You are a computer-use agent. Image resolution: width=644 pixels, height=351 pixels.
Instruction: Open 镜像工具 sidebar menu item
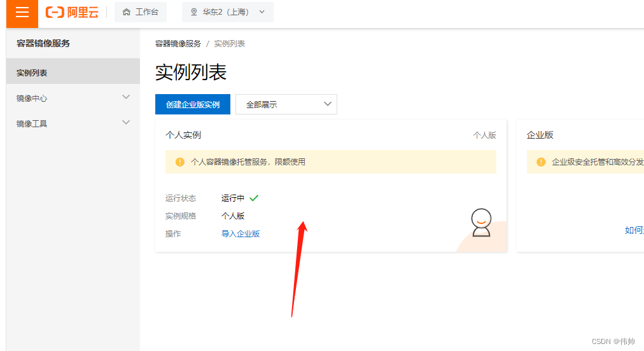pyautogui.click(x=73, y=123)
